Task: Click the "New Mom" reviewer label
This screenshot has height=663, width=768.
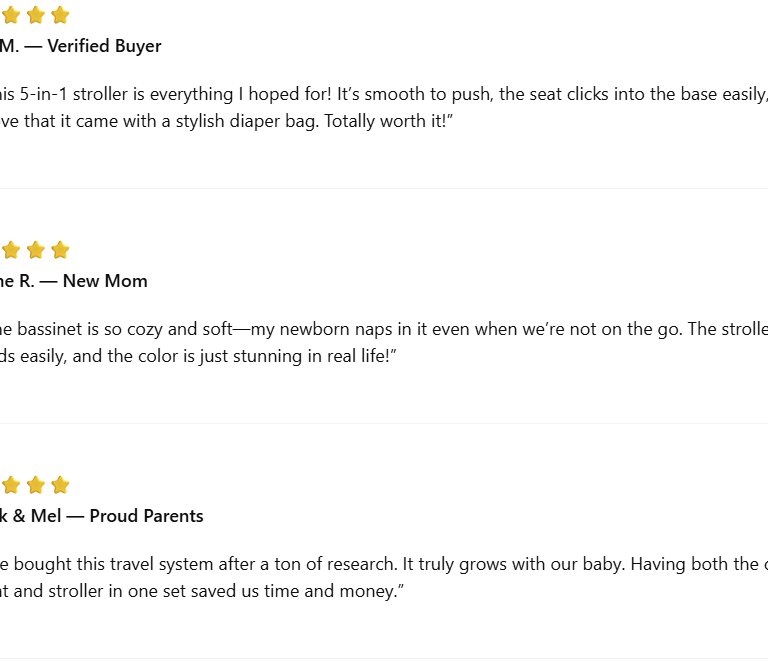Action: pyautogui.click(x=105, y=281)
